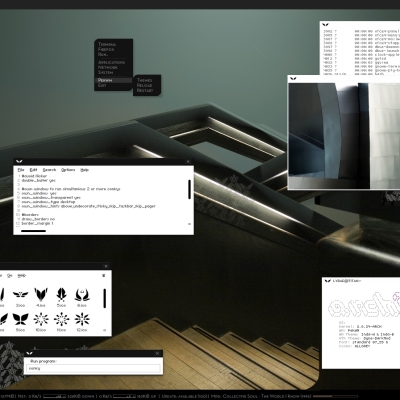Click the upload speed bar in status panel
Image resolution: width=400 pixels, height=400 pixels.
tap(124, 396)
